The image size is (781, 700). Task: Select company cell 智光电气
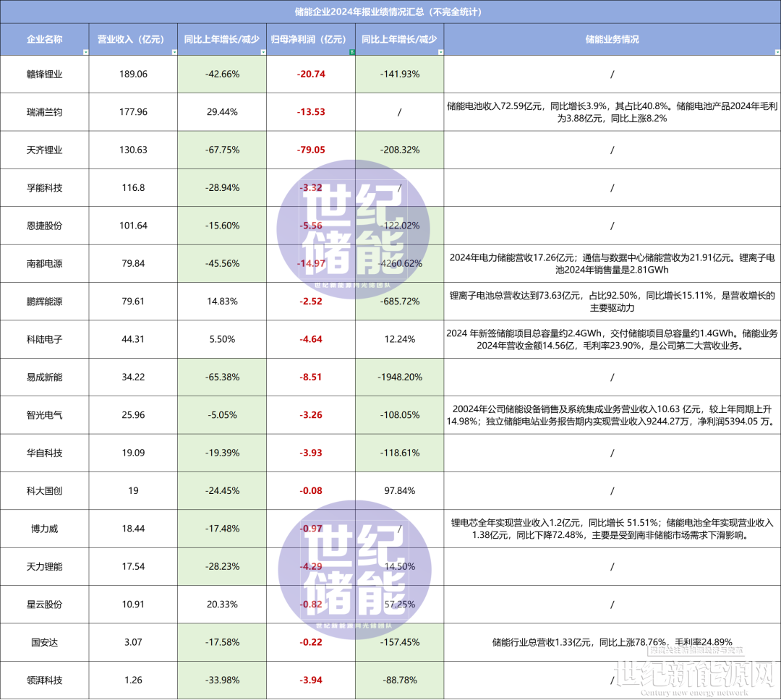tap(44, 415)
